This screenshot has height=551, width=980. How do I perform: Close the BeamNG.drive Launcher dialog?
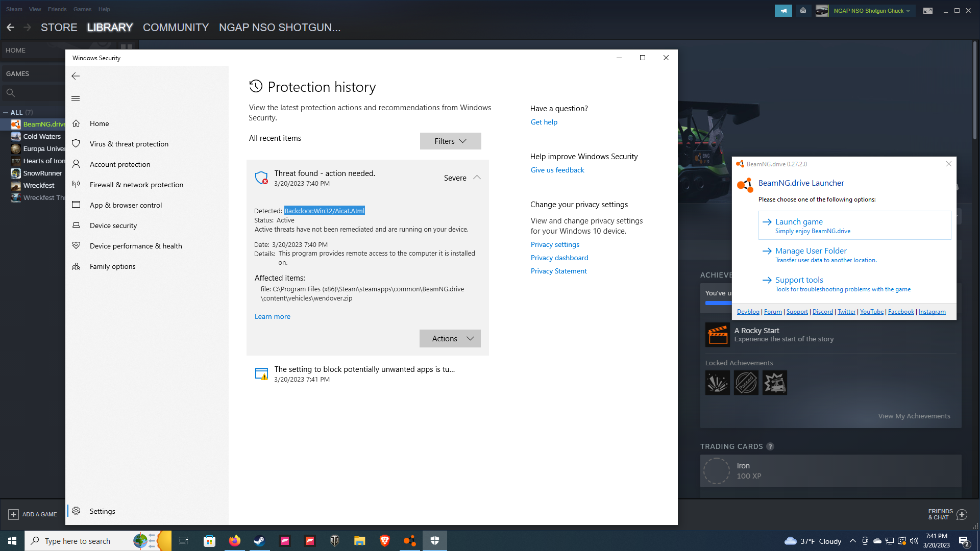[948, 164]
